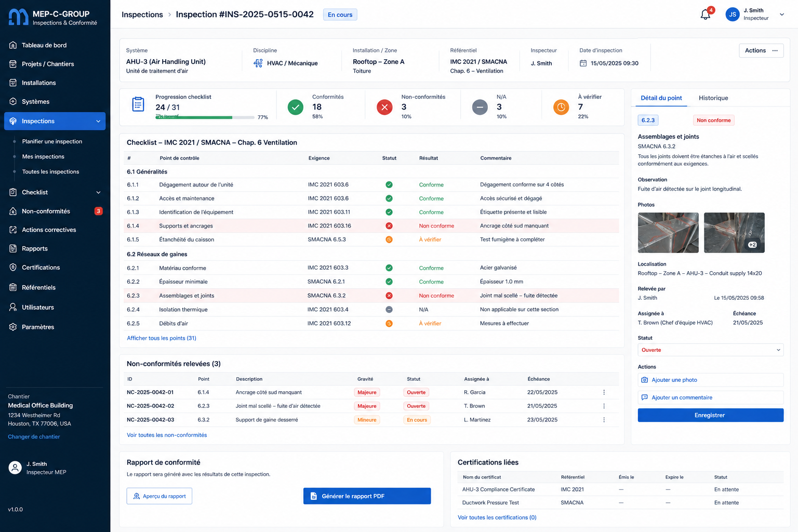Open Planifier une inspection
This screenshot has height=532, width=798.
click(x=52, y=141)
